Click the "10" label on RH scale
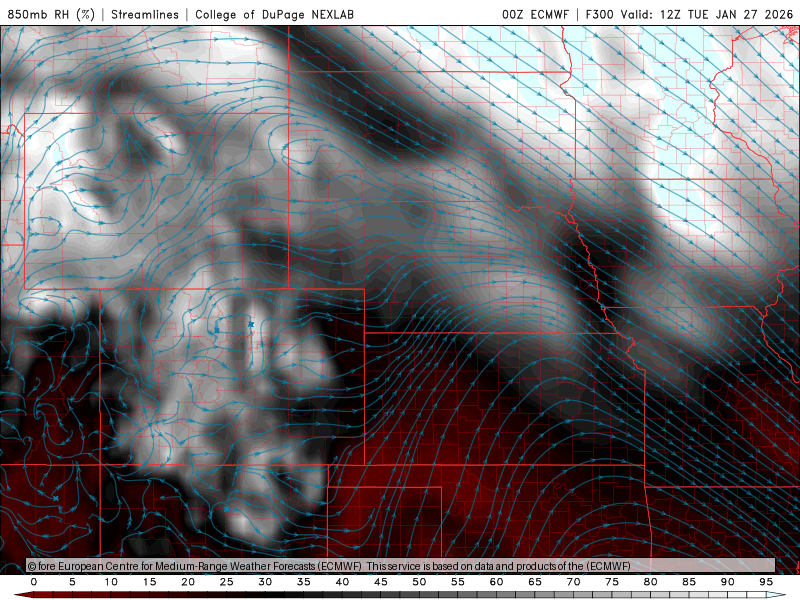Image resolution: width=800 pixels, height=600 pixels. click(111, 582)
